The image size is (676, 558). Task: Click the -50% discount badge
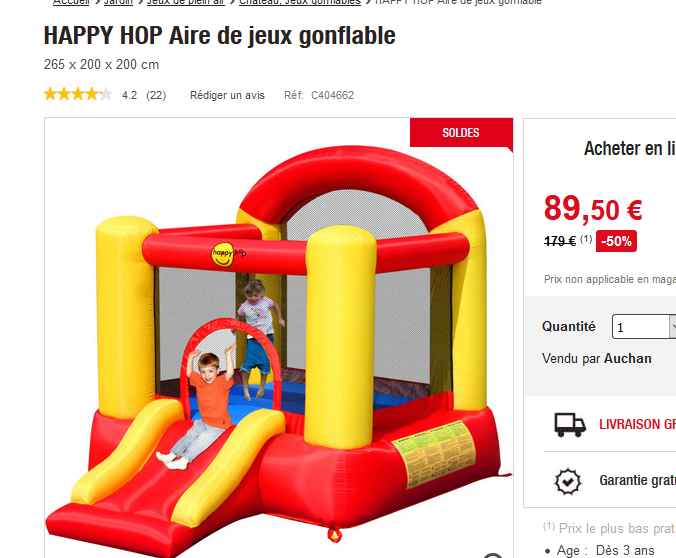(616, 241)
